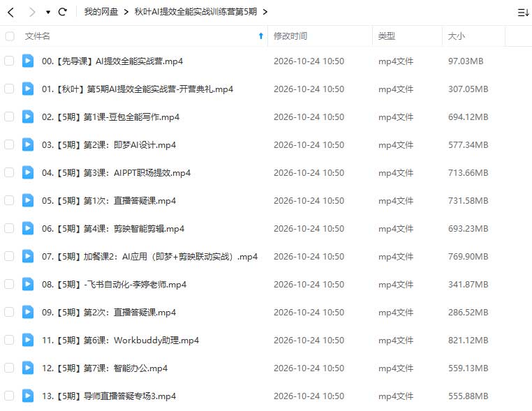Select file name 13.【5期】导师直播答疑专场3.mp4

click(109, 396)
